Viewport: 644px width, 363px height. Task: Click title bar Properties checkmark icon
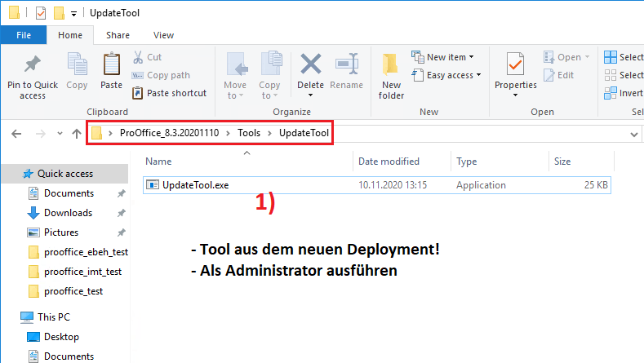pyautogui.click(x=41, y=13)
